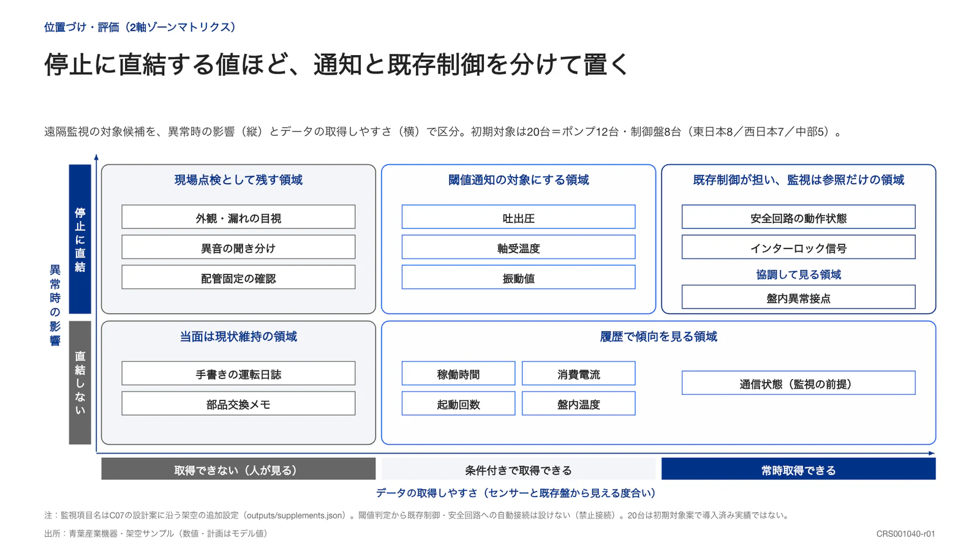This screenshot has width=980, height=551.
Task: Click the 出所：青葉産業機器 source line
Action: coord(156,534)
